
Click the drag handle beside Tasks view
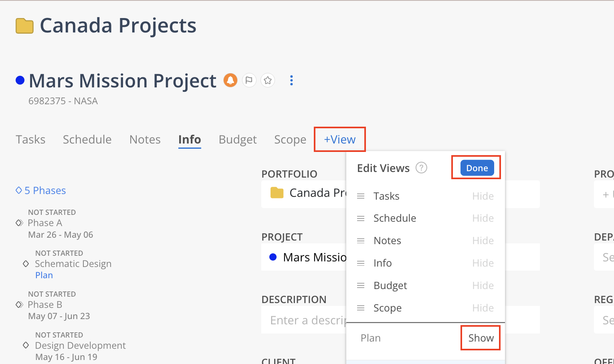361,196
